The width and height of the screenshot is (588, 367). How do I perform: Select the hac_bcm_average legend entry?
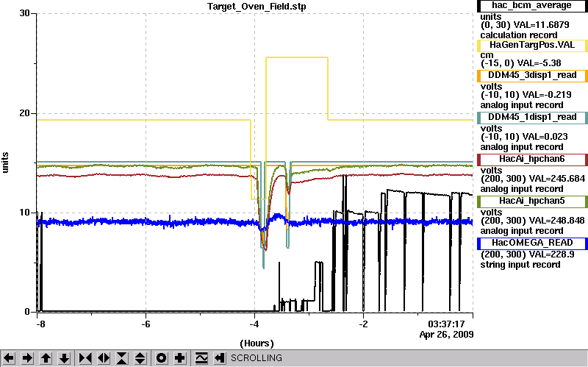532,6
